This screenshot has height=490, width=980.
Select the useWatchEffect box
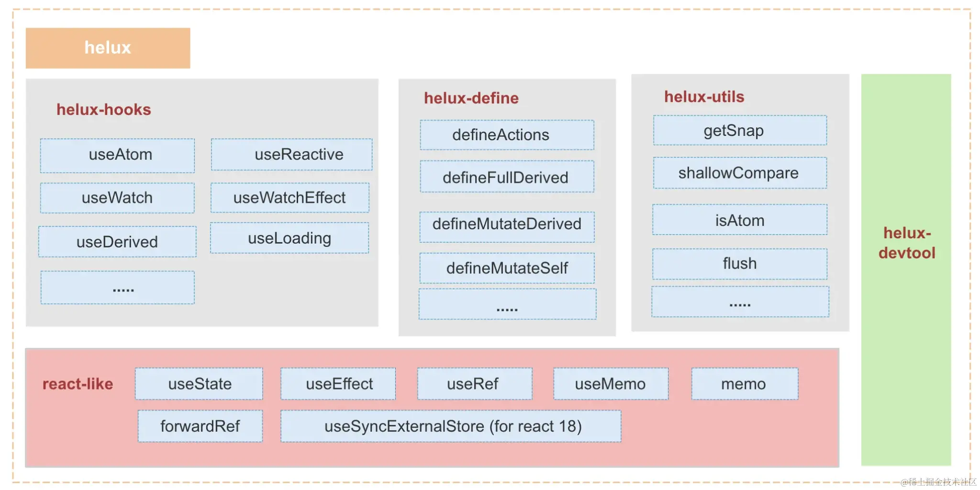[x=290, y=198]
